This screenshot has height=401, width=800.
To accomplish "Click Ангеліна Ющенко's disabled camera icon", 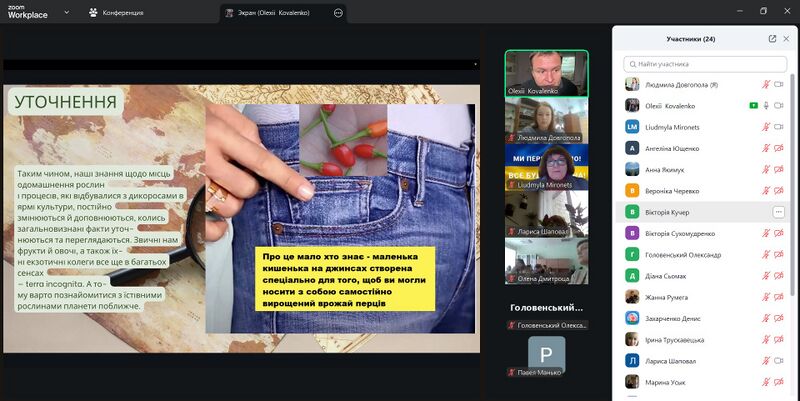I will 779,148.
